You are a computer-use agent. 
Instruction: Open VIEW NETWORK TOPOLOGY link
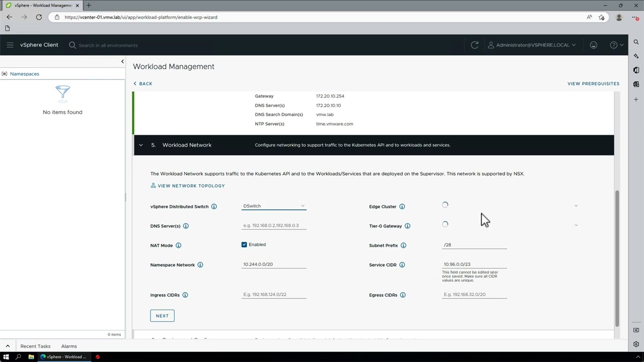point(188,186)
